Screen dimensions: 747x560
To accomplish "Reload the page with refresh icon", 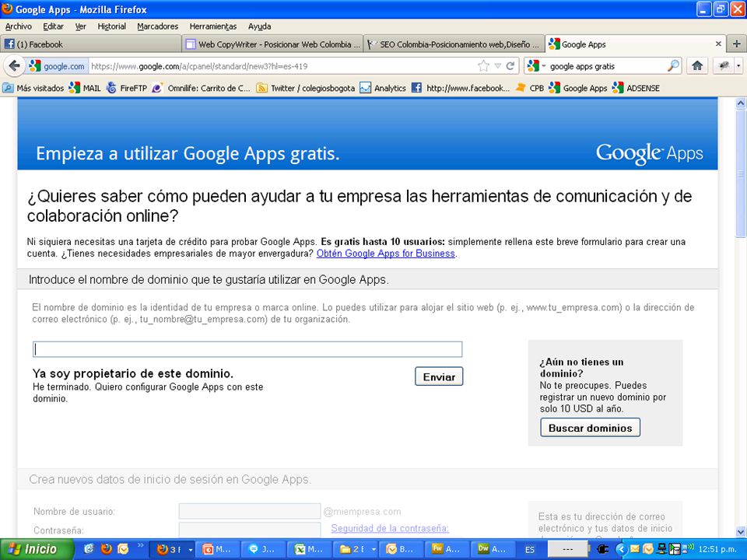I will (x=510, y=66).
